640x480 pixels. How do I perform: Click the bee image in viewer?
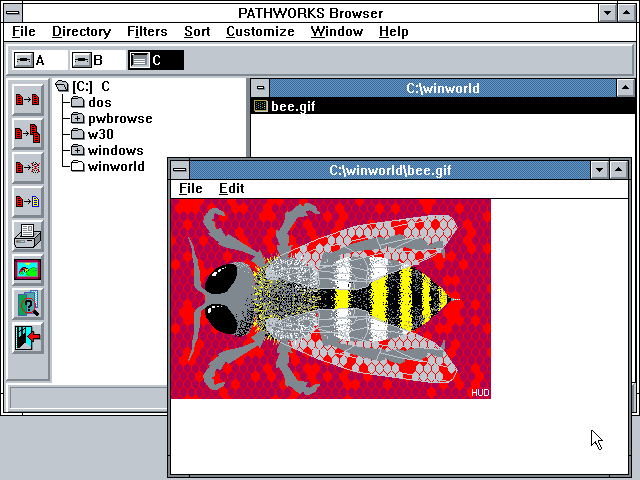click(x=331, y=299)
